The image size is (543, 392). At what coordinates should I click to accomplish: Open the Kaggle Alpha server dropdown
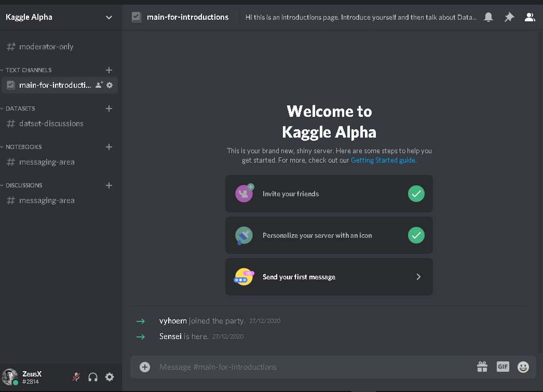tap(108, 17)
